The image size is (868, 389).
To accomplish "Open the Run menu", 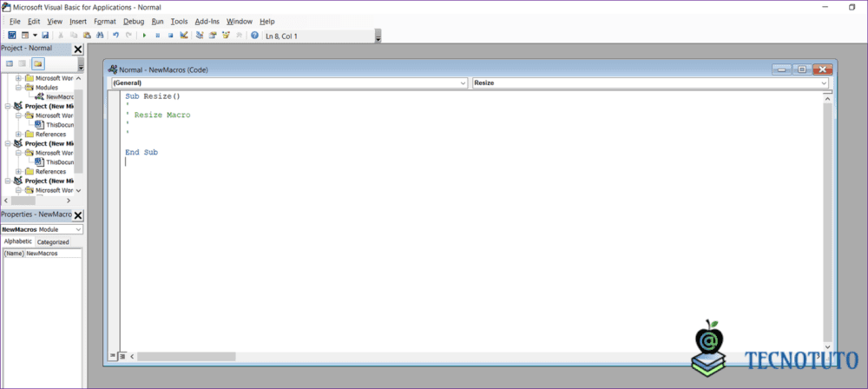I will click(x=157, y=22).
